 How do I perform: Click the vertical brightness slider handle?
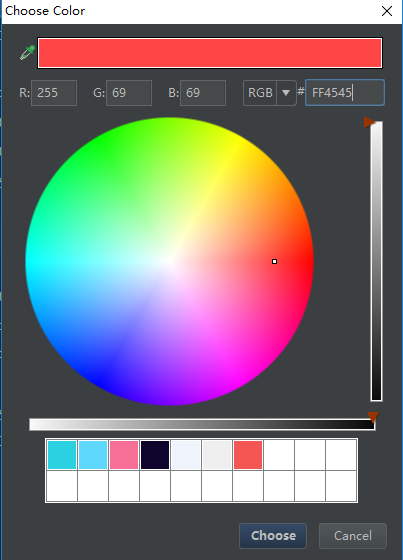point(369,122)
